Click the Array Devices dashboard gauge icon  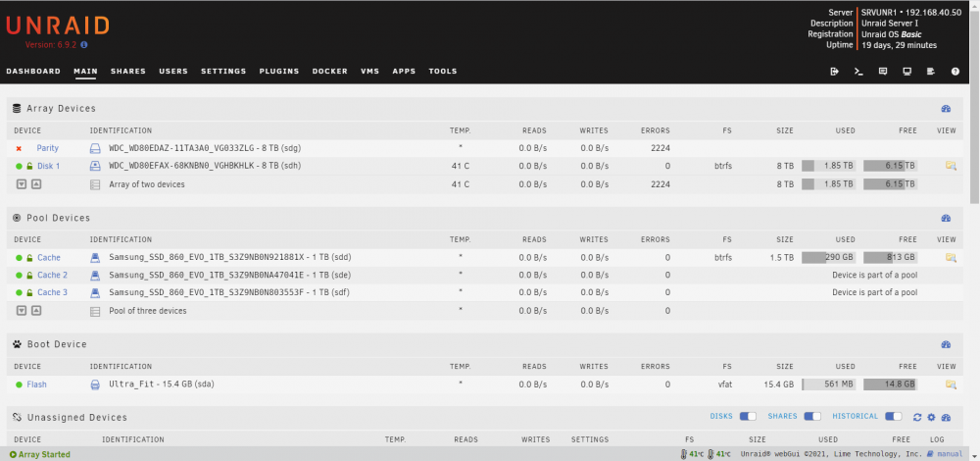coord(946,109)
